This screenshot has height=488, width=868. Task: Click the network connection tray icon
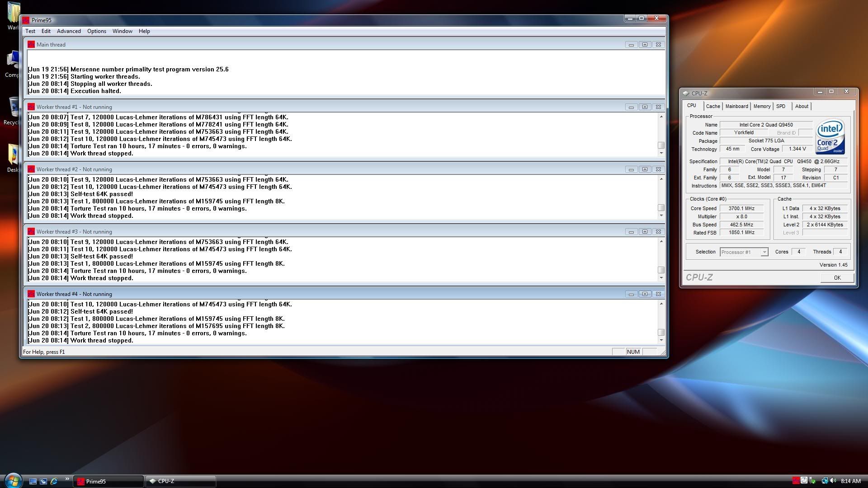[x=825, y=481]
